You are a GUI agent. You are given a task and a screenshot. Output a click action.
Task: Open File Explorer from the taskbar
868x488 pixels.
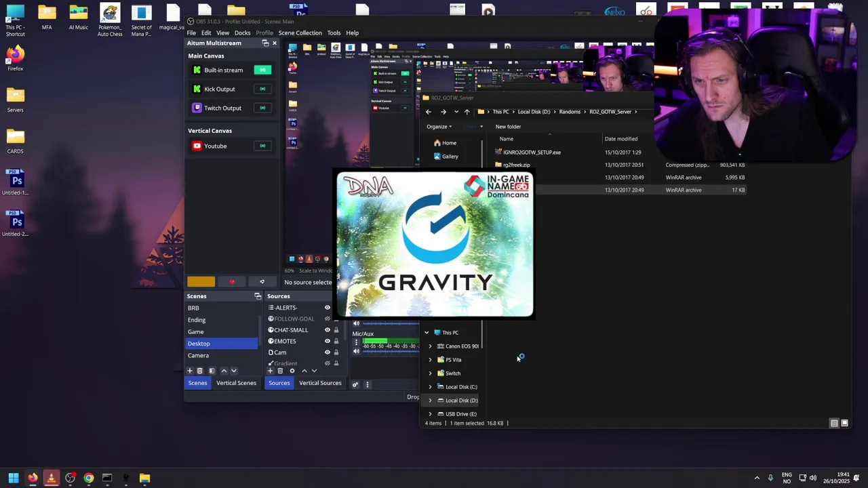tap(144, 478)
